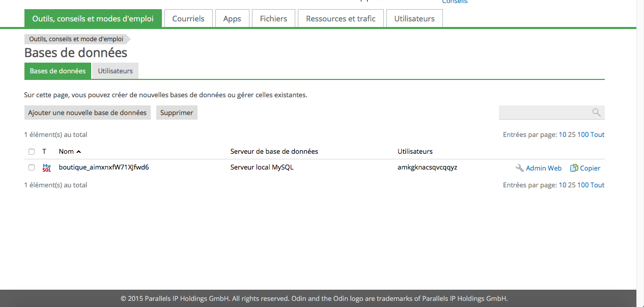Click the breadcrumb Outils, conseils et mode d'emploi
Viewport: 644px width, 307px height.
[76, 39]
